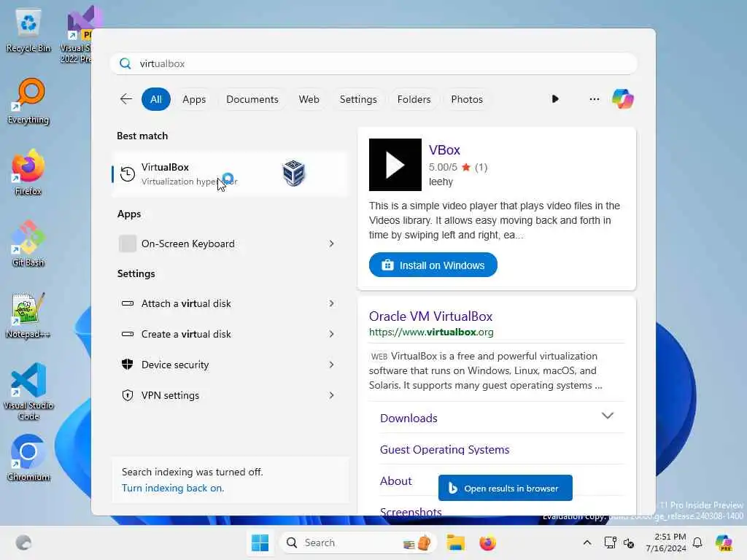Click the taskbar Search box
The width and height of the screenshot is (747, 560).
(x=357, y=542)
